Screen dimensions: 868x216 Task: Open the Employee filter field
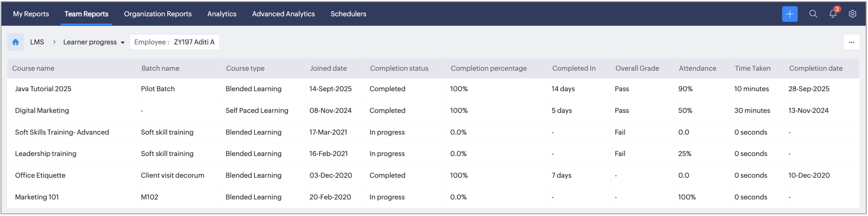[x=174, y=42]
